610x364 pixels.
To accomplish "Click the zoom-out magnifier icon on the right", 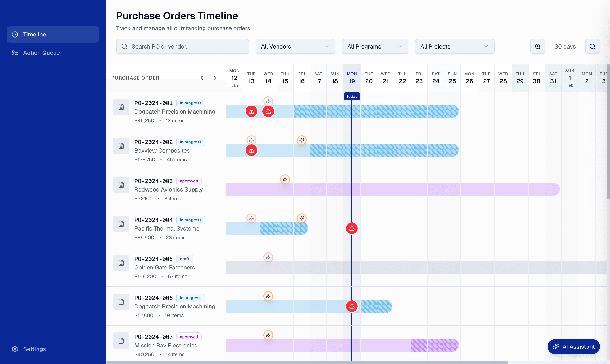I will click(x=593, y=46).
